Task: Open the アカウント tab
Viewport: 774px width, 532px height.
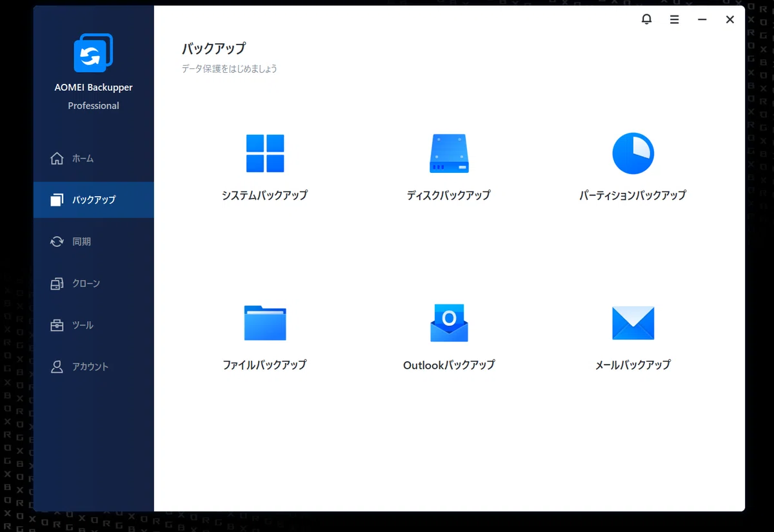Action: pyautogui.click(x=94, y=366)
